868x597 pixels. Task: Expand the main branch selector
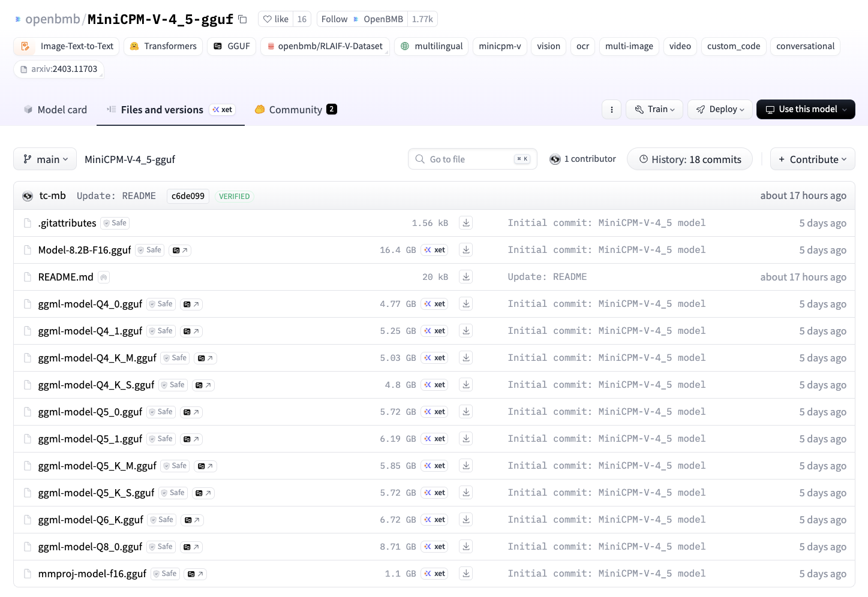tap(45, 159)
